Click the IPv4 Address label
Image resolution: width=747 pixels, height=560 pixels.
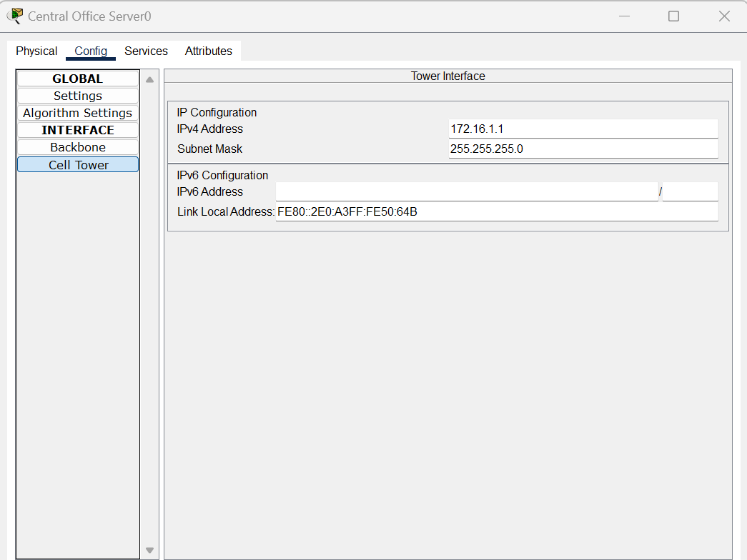(209, 129)
